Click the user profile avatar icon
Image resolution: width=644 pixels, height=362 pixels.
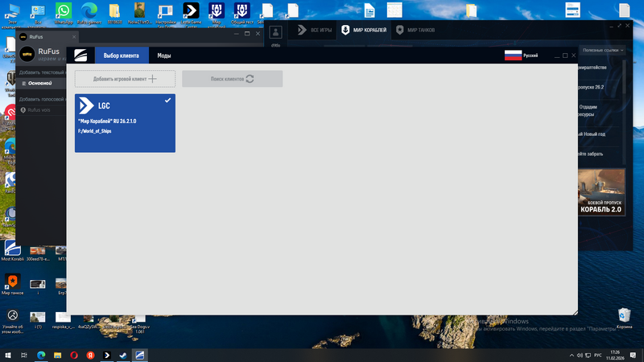pyautogui.click(x=276, y=31)
